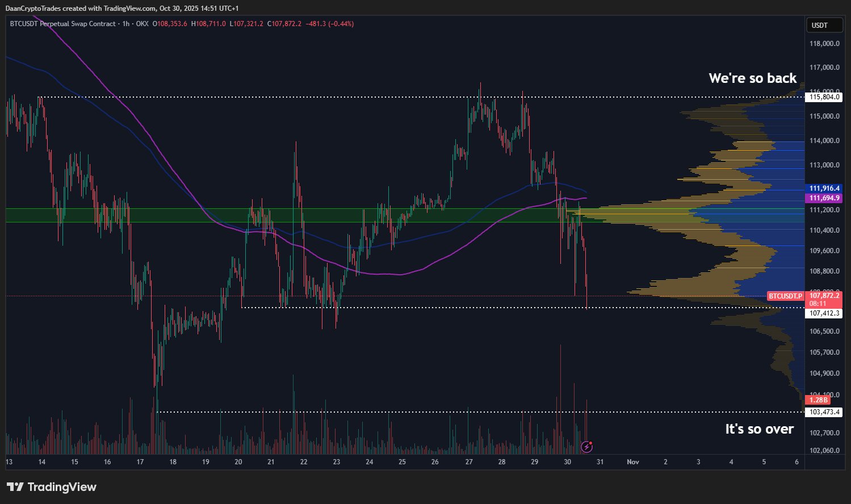Click the 115,804.0 horizontal line price label
This screenshot has height=504, width=851.
824,97
